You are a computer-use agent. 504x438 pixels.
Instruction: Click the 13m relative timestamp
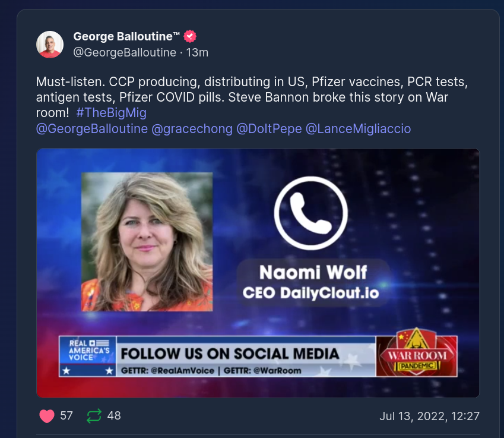197,52
